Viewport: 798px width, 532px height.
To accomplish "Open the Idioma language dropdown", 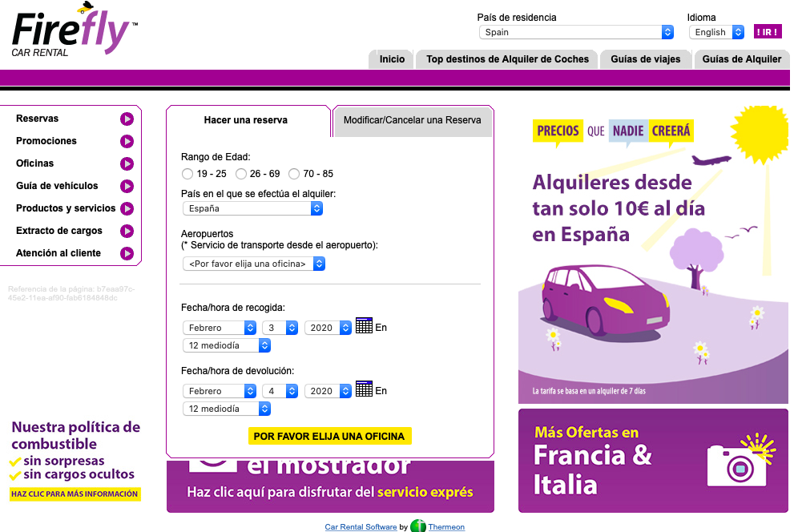I will [x=716, y=32].
